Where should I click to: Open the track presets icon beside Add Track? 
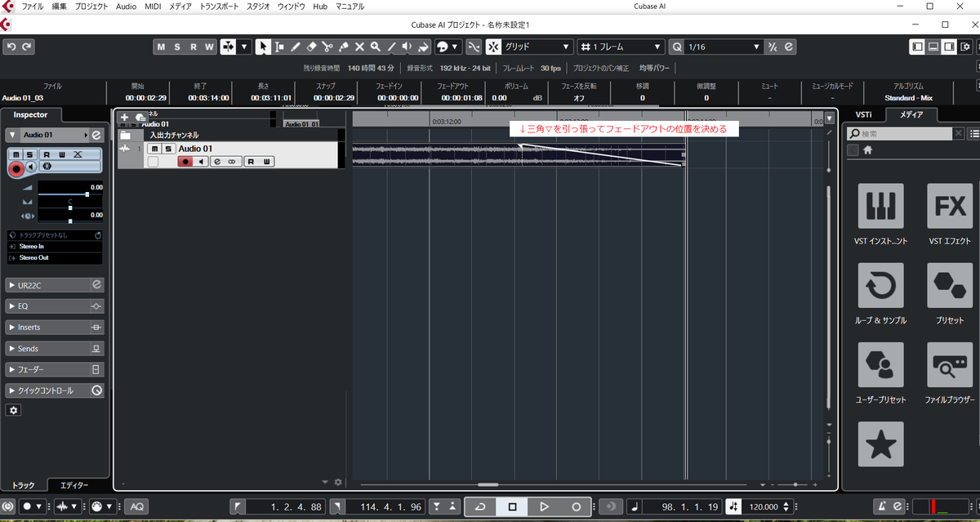click(x=140, y=118)
